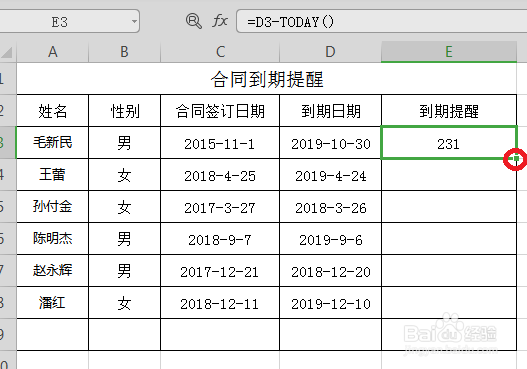The width and height of the screenshot is (527, 369).
Task: Click the signing date 2017-3-27
Action: click(220, 207)
